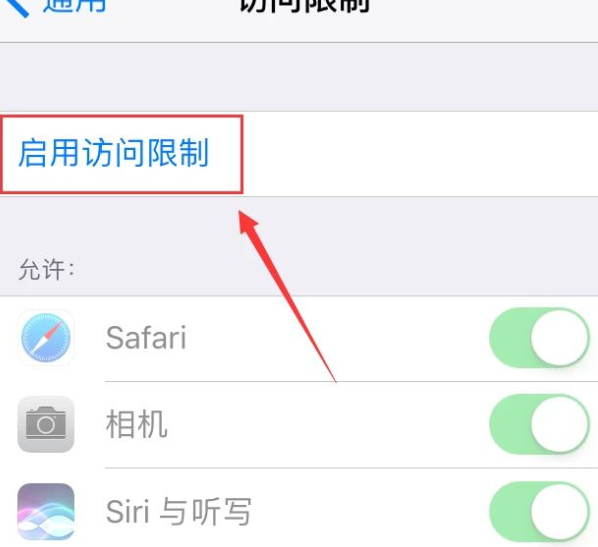The width and height of the screenshot is (598, 547).
Task: Tap the Siri app icon
Action: [x=46, y=512]
